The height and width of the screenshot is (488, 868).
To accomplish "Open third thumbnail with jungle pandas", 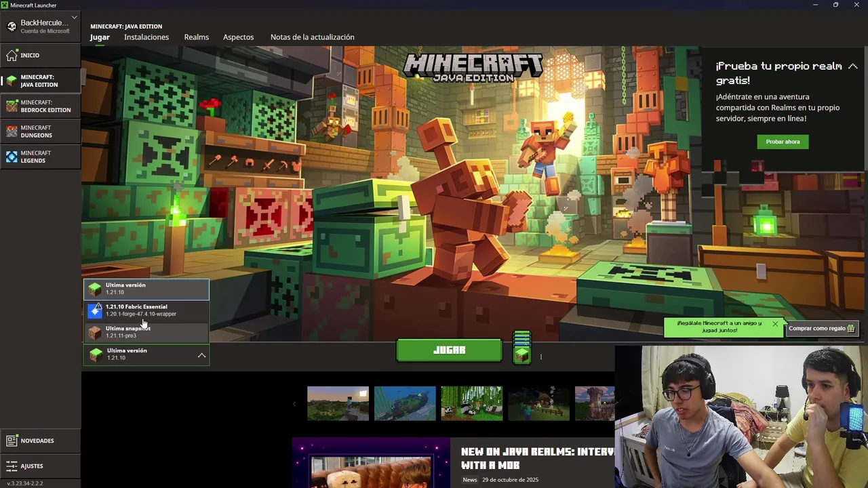I will click(472, 403).
